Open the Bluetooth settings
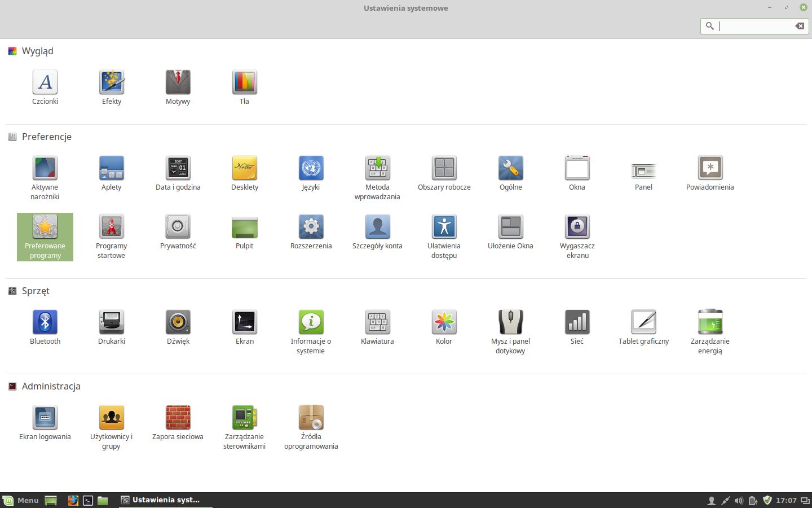The width and height of the screenshot is (812, 508). pyautogui.click(x=45, y=327)
